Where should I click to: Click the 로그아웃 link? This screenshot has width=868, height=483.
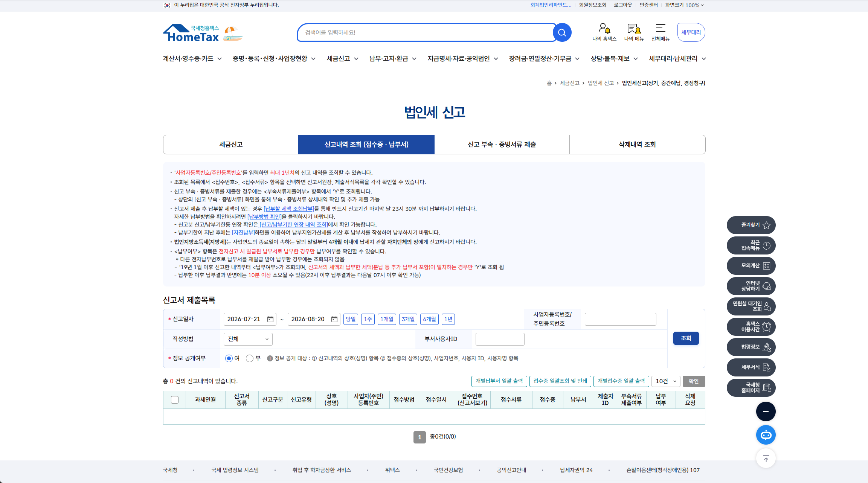(623, 5)
